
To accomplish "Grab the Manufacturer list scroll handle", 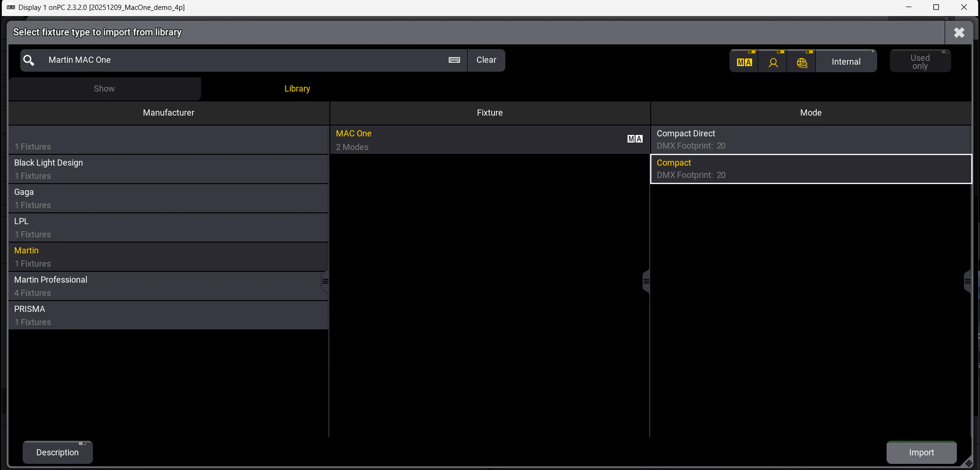I will [x=325, y=282].
